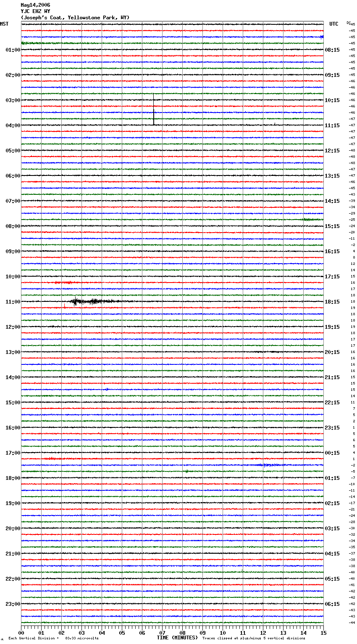Viewport: 357px width, 644px height.
Task: Click the "19:15" UTC time label
Action: pos(332,327)
